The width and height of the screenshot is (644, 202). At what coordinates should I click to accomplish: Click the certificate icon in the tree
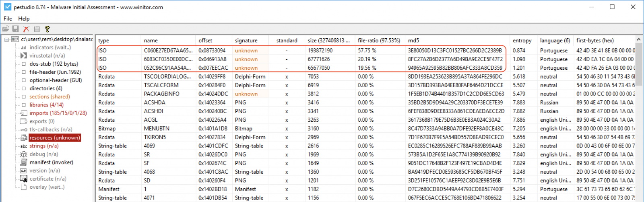pyautogui.click(x=24, y=179)
